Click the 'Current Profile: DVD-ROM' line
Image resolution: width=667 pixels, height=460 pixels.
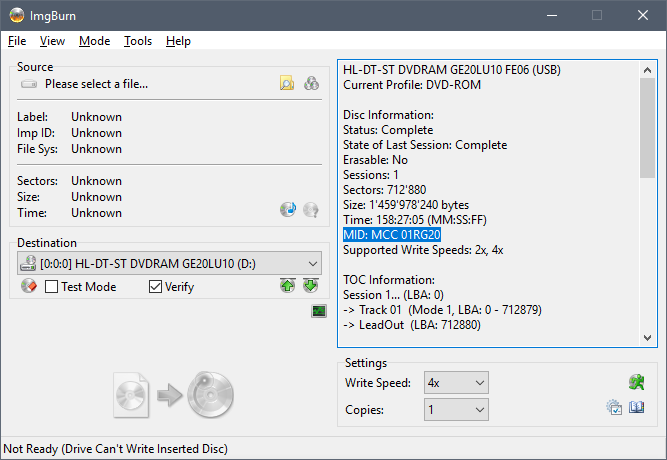412,85
